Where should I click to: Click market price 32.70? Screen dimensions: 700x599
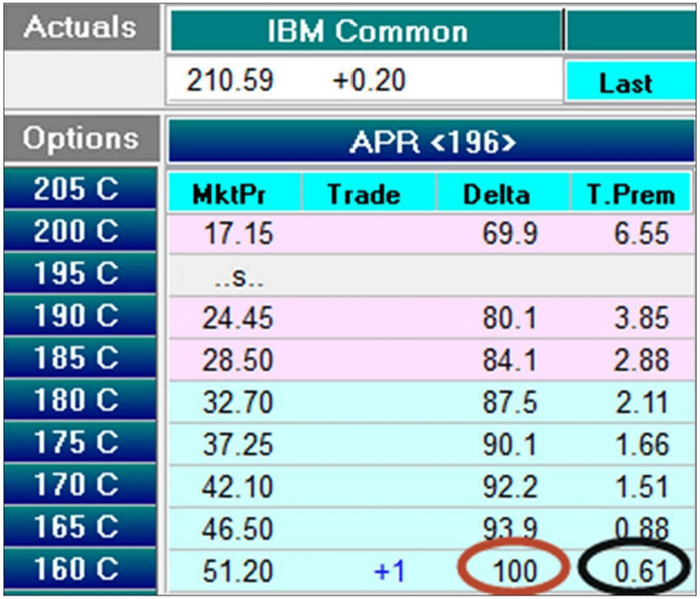tap(238, 402)
